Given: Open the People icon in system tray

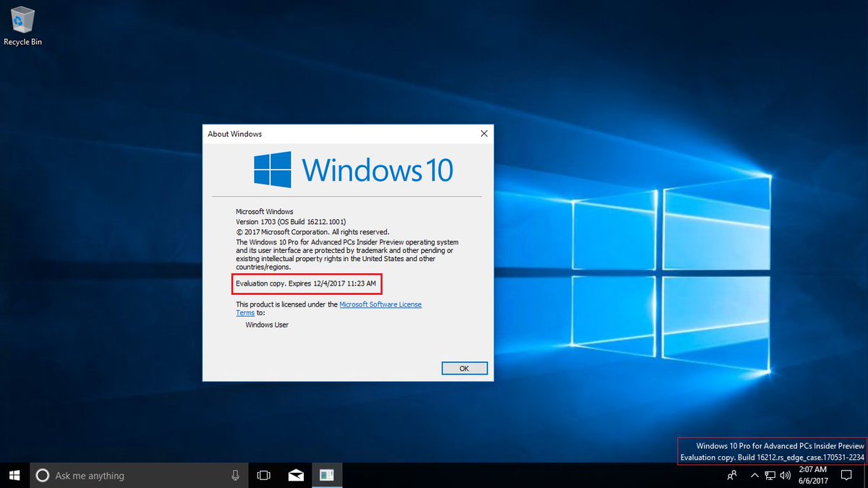Looking at the screenshot, I should [733, 475].
